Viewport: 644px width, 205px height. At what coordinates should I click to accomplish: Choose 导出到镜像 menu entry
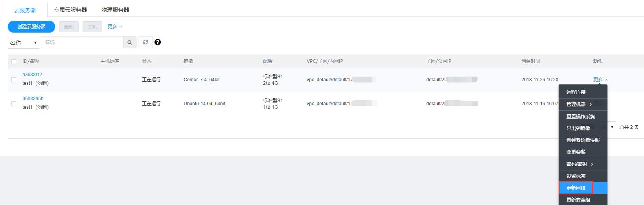583,128
